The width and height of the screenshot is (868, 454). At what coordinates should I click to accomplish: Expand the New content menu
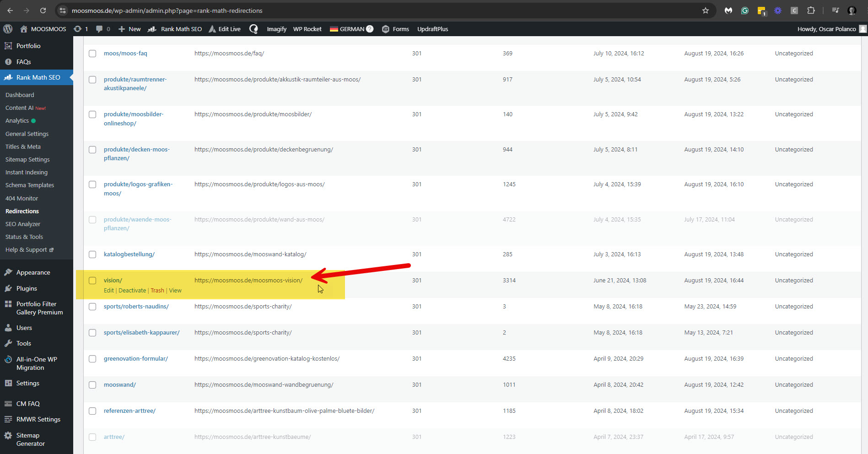[x=129, y=29]
